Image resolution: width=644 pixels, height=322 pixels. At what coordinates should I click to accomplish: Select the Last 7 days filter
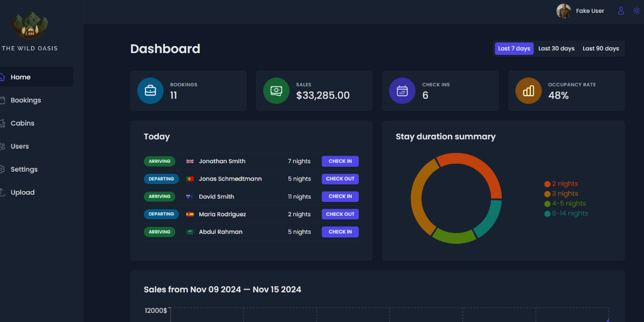point(514,48)
